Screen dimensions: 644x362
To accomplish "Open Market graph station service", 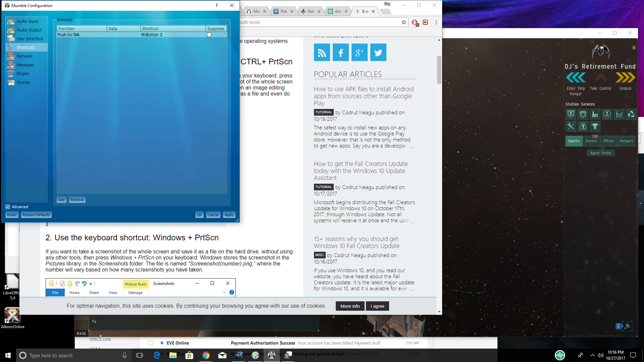I will [619, 114].
